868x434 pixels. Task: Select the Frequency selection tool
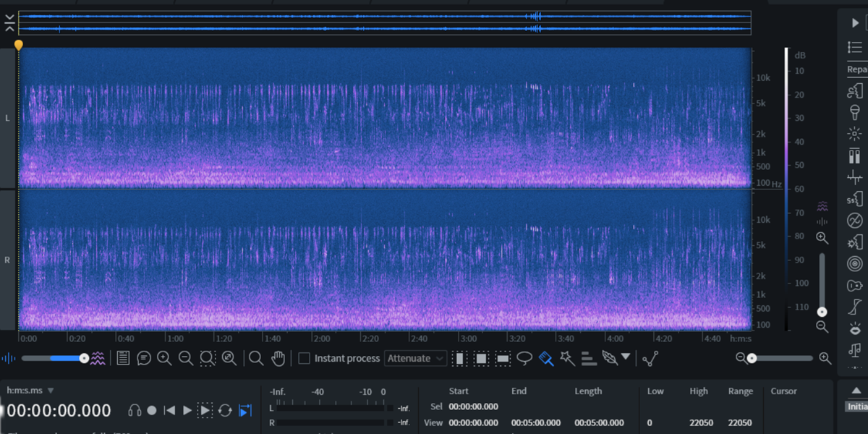tap(503, 358)
